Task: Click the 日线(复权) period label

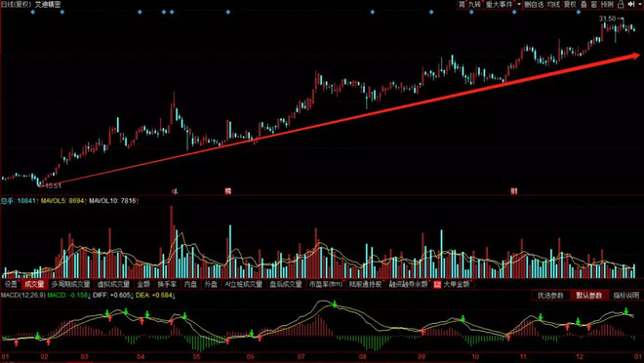Action: [17, 5]
